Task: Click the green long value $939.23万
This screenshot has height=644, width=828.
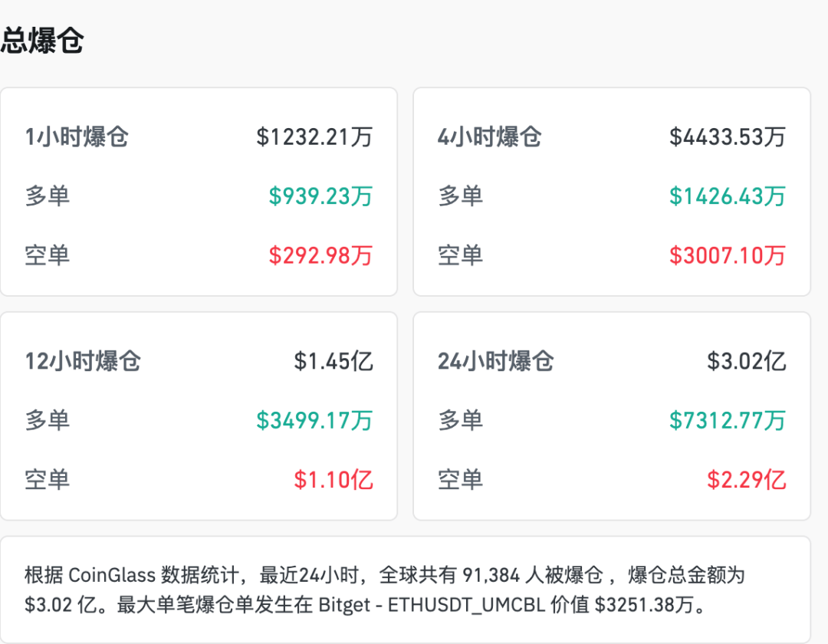Action: pyautogui.click(x=320, y=196)
